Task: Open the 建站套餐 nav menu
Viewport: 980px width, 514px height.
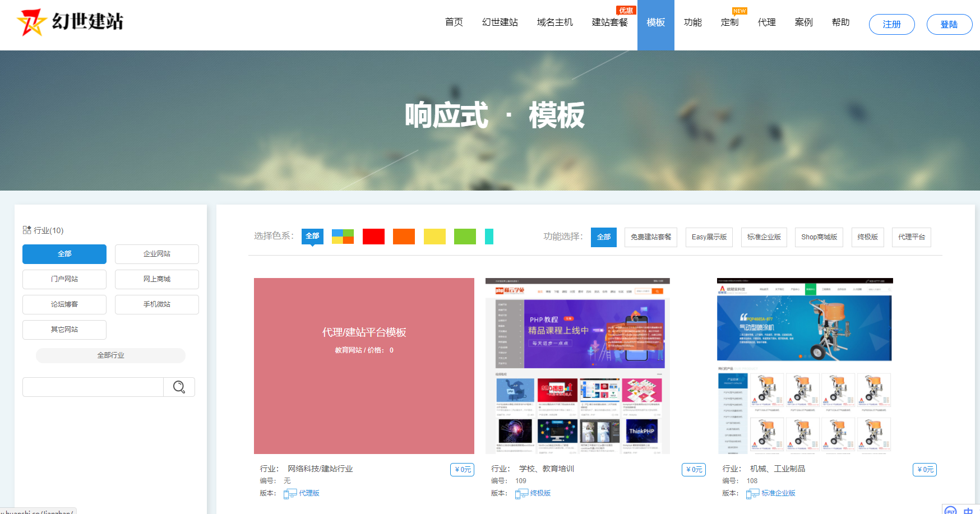Action: tap(609, 22)
